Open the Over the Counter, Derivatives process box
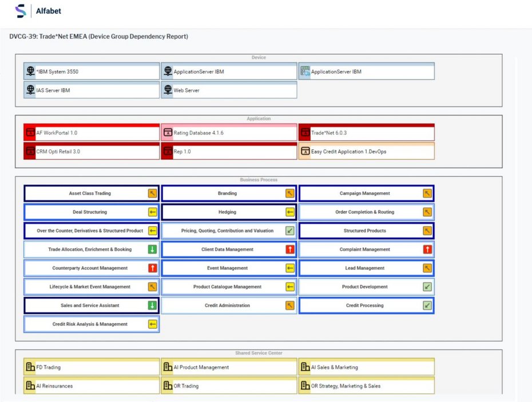Viewport: 532px width, 402px height. 92,230
